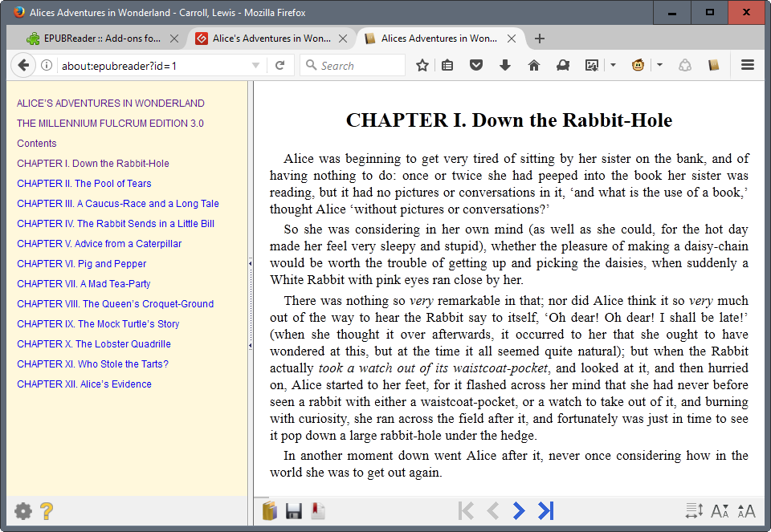Show bookmarks list icon
The width and height of the screenshot is (771, 532).
point(447,65)
